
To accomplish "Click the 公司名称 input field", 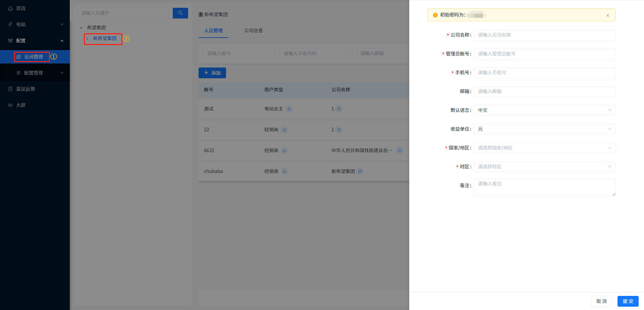I will coord(544,35).
